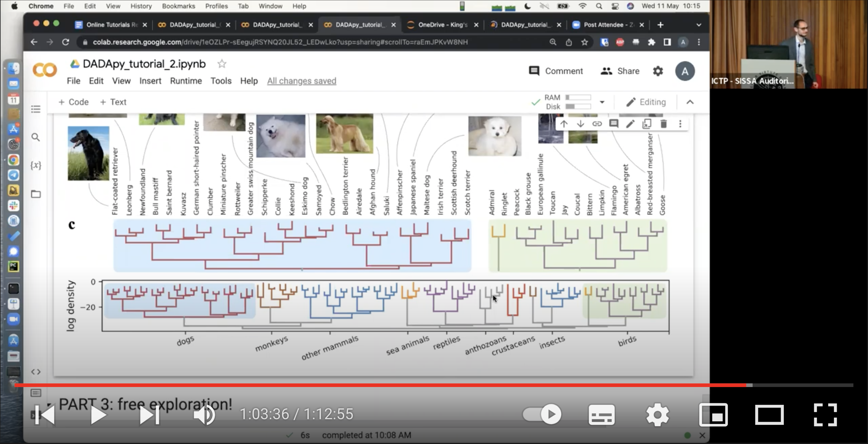Open more cell actions three-dot menu

(680, 124)
